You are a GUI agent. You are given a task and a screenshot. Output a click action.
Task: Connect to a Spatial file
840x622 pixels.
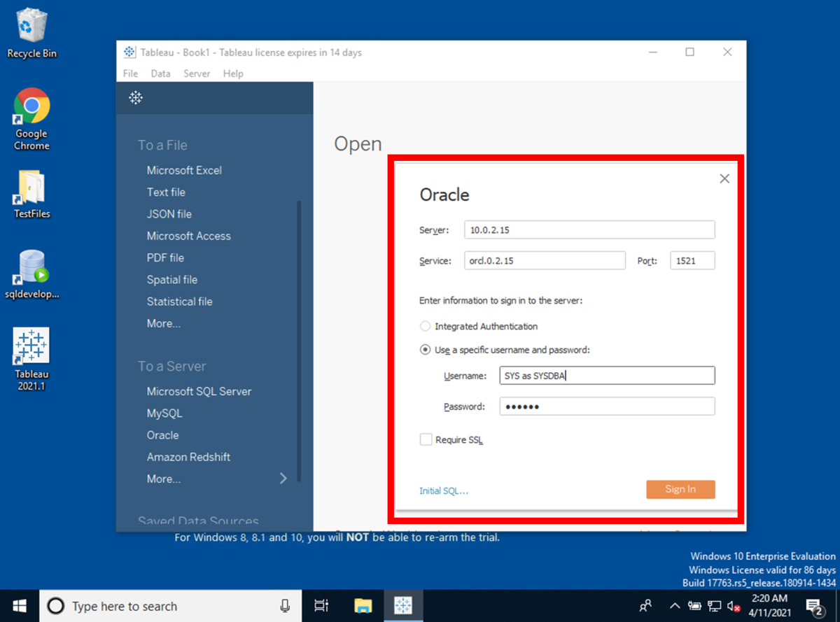tap(172, 280)
